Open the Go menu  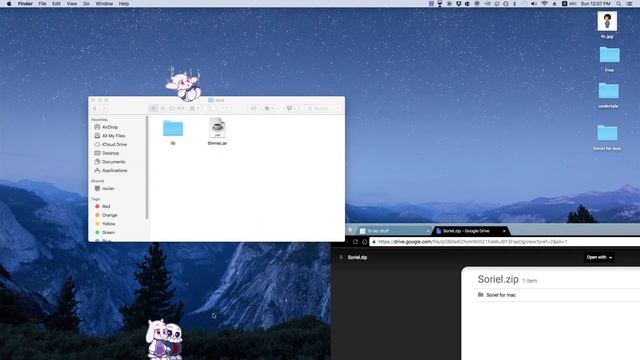tap(87, 4)
